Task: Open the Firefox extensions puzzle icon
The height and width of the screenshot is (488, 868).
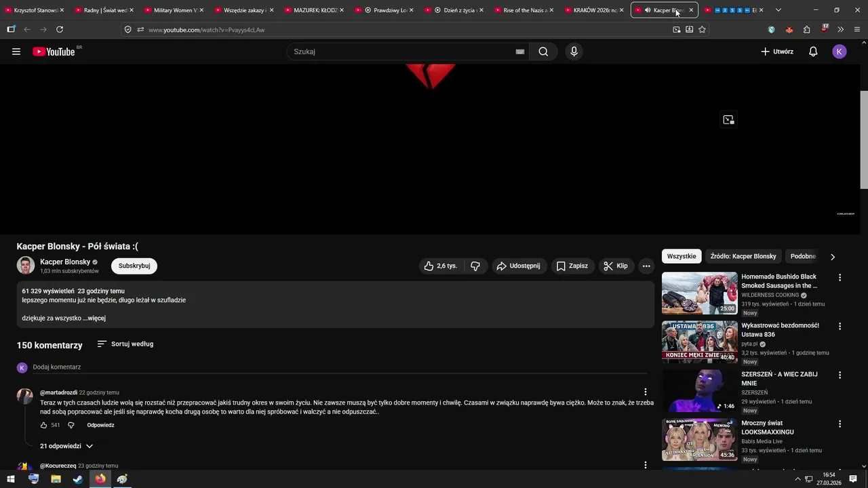Action: tap(806, 30)
